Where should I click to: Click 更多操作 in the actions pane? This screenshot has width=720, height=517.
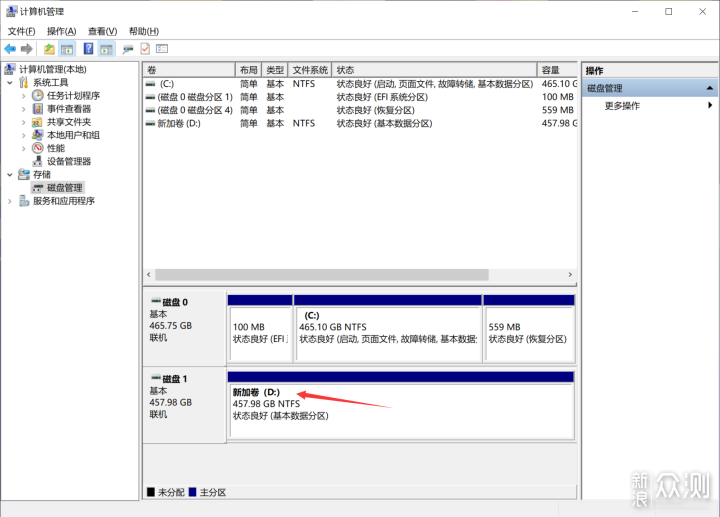click(622, 106)
